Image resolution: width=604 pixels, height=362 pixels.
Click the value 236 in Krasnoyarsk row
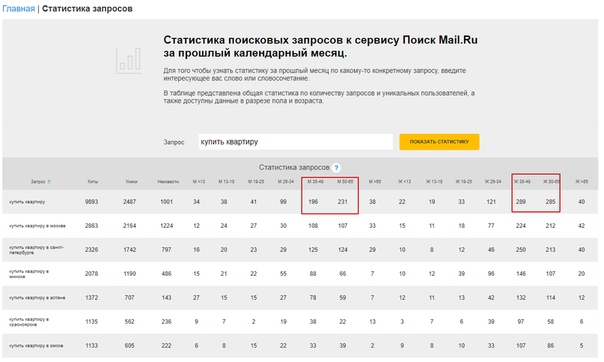click(166, 322)
